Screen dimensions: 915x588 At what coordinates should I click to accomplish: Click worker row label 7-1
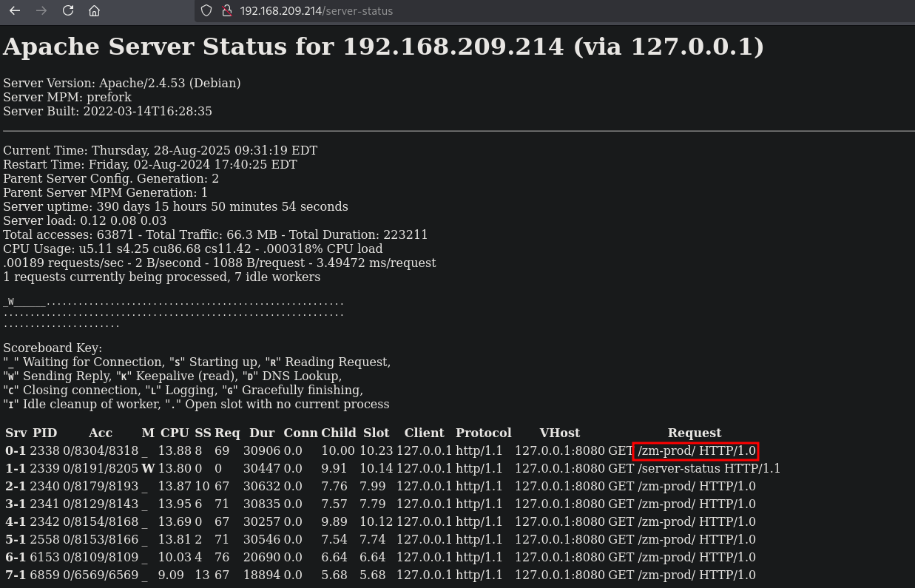(x=15, y=575)
